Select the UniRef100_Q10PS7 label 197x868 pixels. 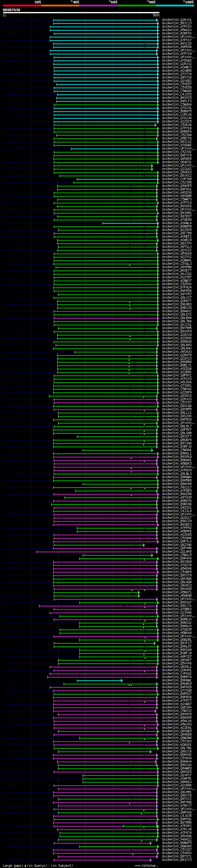click(x=176, y=775)
